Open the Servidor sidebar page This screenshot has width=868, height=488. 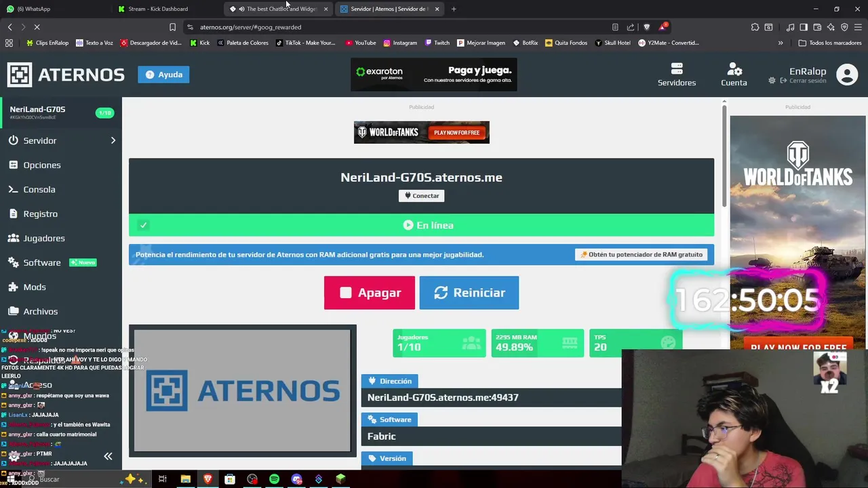click(39, 140)
